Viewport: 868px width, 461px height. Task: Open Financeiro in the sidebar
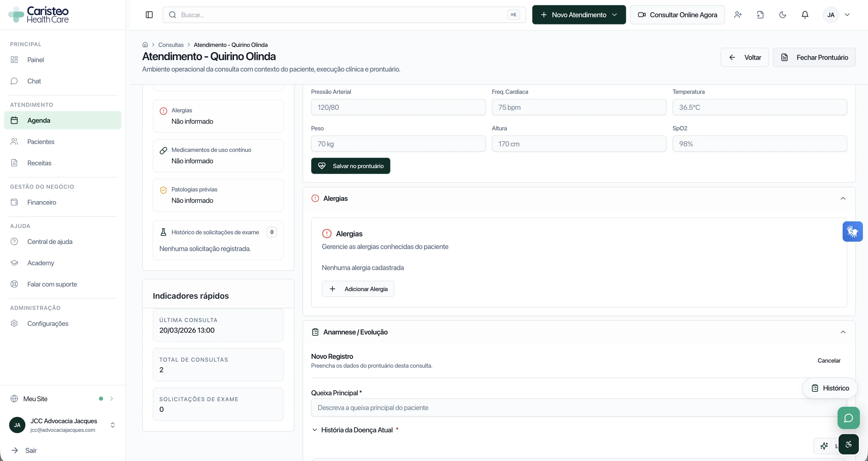pyautogui.click(x=63, y=202)
